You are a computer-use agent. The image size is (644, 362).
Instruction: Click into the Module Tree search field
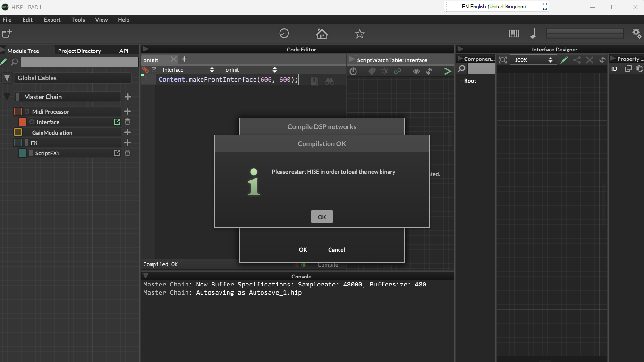[x=80, y=62]
